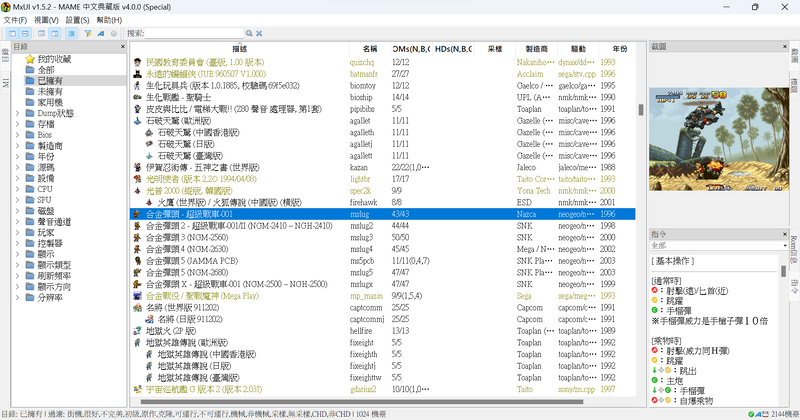Open the 視圖(V) menu
Viewport: 800px width, 420px height.
click(46, 20)
